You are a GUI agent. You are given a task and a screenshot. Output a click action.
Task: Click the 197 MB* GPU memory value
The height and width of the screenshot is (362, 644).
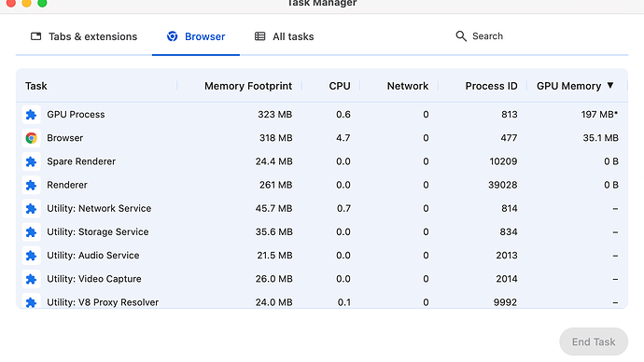click(x=599, y=115)
